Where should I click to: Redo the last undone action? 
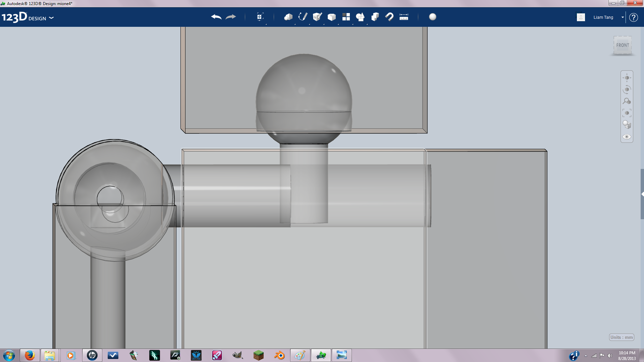[231, 17]
